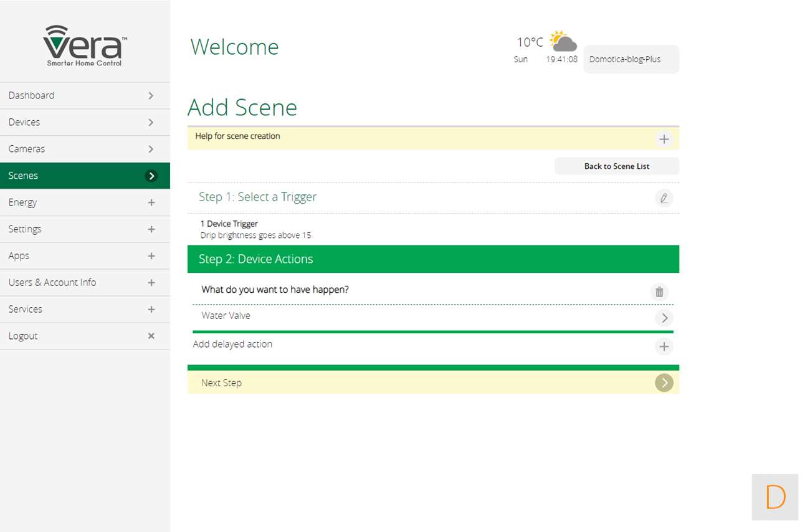This screenshot has height=532, width=810.
Task: Click the Water Valve arrow icon
Action: (664, 318)
